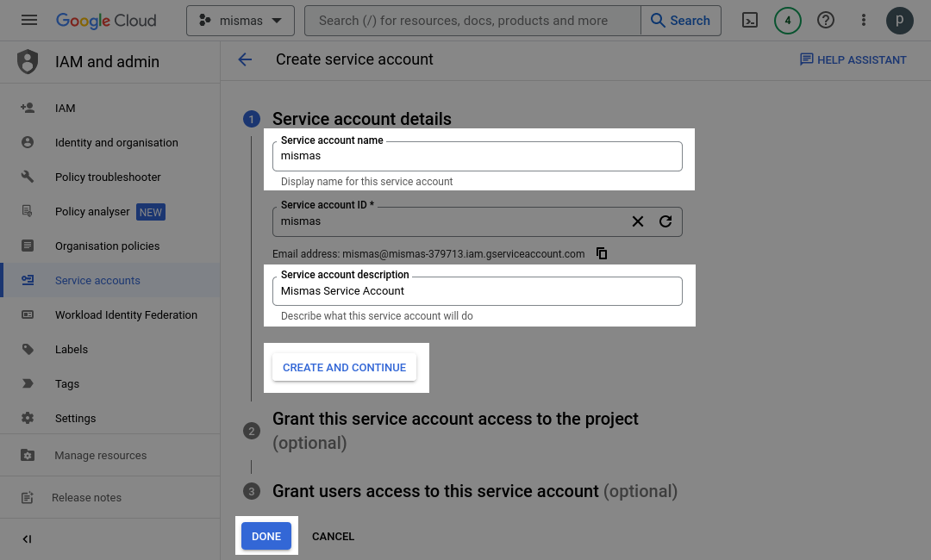
Task: Open Settings in the sidebar
Action: point(109,418)
